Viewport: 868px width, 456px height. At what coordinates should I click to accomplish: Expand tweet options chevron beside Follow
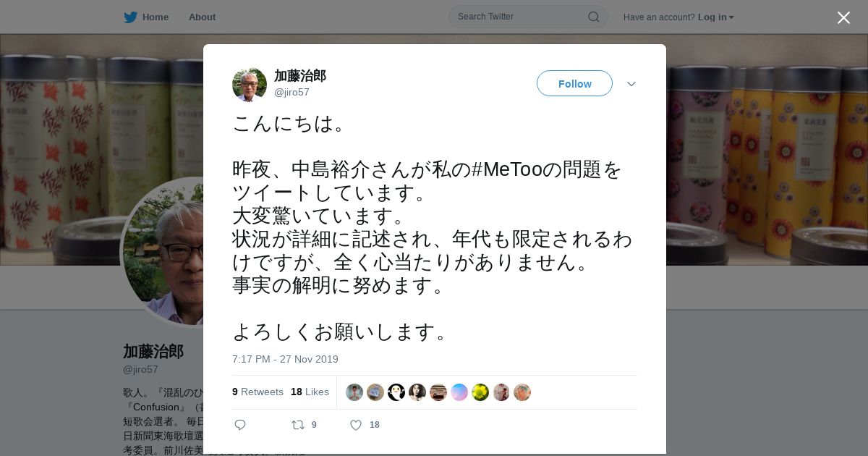(631, 84)
